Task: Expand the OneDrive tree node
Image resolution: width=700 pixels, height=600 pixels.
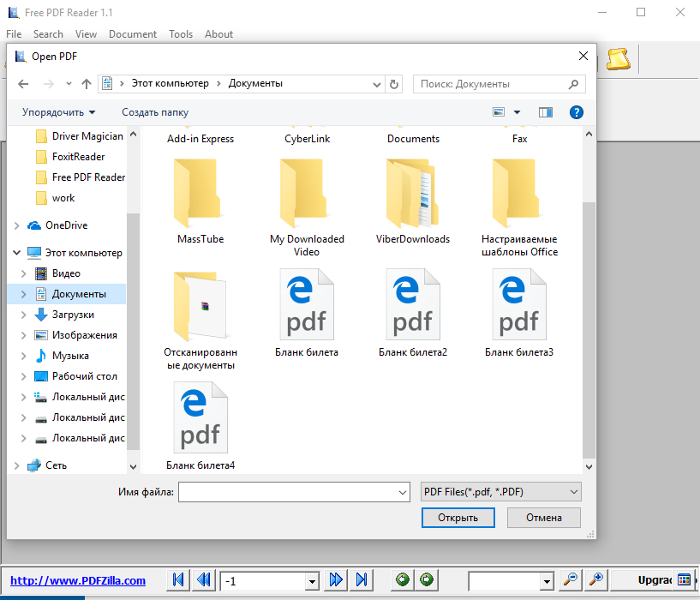Action: pyautogui.click(x=17, y=225)
